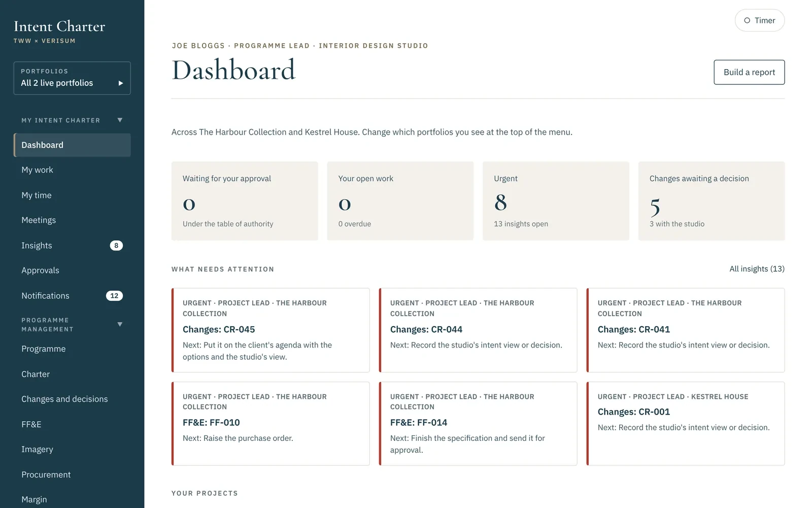Open Charter in the sidebar
Image resolution: width=812 pixels, height=508 pixels.
coord(72,374)
